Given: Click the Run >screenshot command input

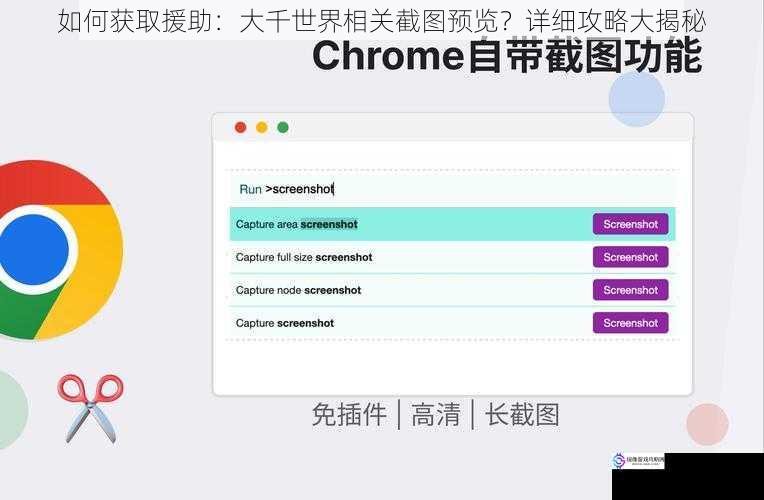Looking at the screenshot, I should click(x=453, y=189).
